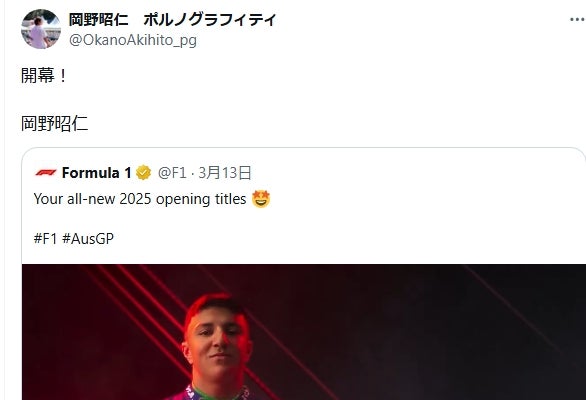Open Okano Akihito's profile avatar
586x400 pixels.
click(x=41, y=29)
